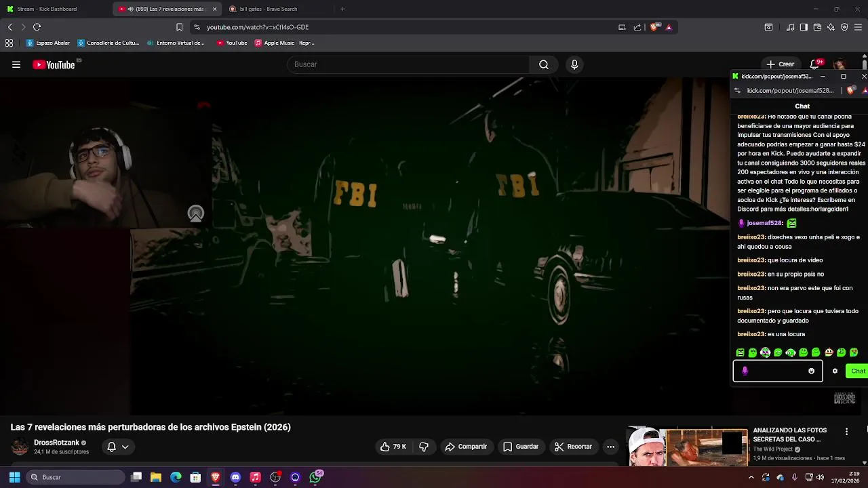Click the Windows Start button
Viewport: 868px width, 488px height.
[14, 477]
